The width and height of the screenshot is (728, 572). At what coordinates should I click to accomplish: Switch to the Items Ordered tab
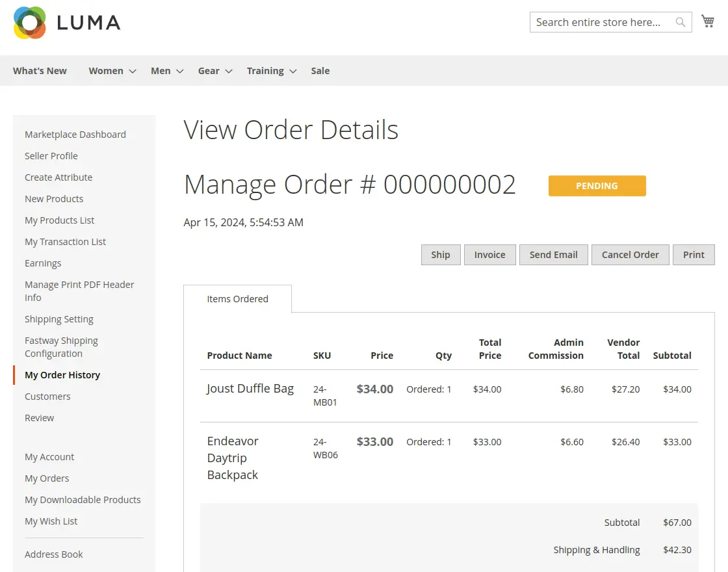(237, 299)
